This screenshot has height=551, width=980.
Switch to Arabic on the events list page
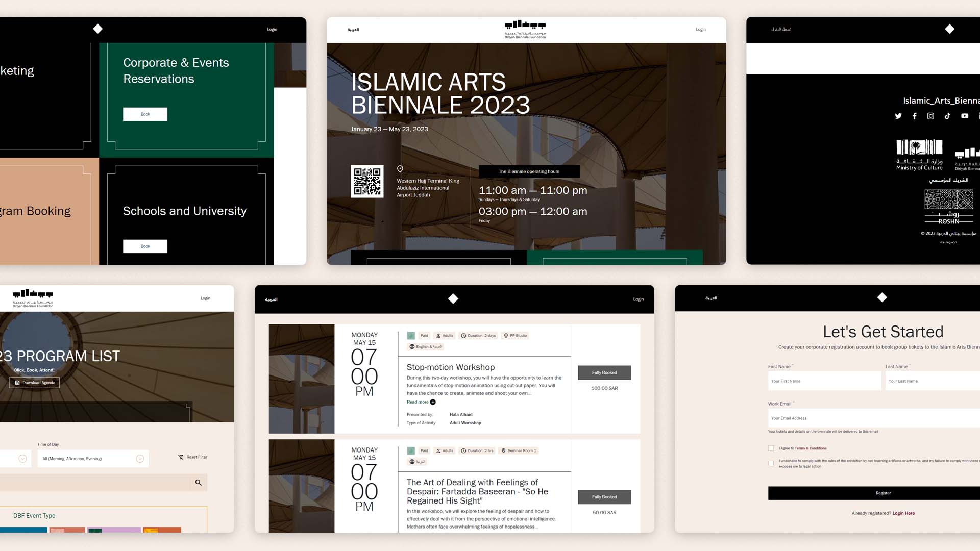pos(271,299)
